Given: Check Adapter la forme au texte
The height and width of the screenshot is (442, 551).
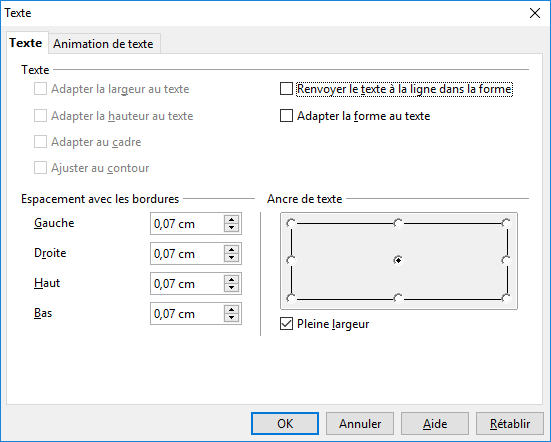Looking at the screenshot, I should (286, 116).
